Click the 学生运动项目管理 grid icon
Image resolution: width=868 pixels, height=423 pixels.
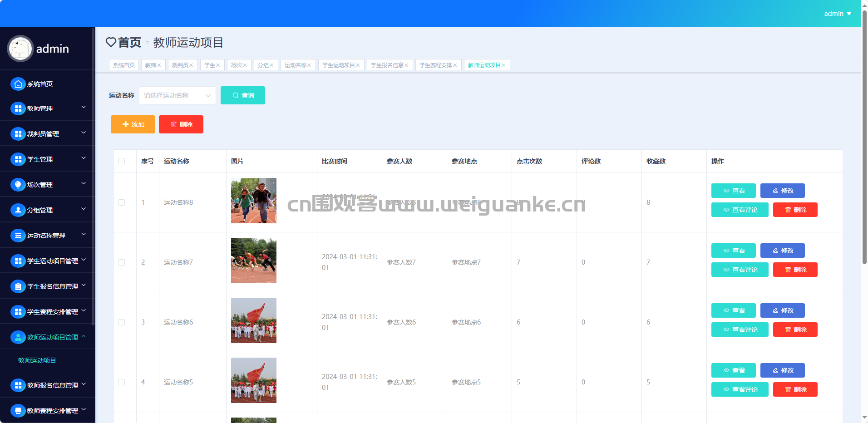pyautogui.click(x=18, y=261)
